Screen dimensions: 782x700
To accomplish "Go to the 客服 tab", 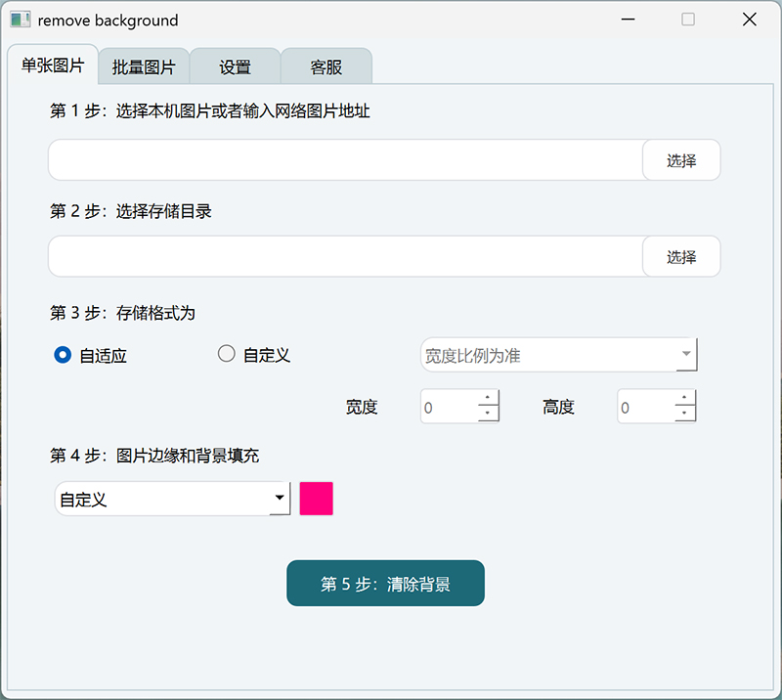I will [x=326, y=66].
